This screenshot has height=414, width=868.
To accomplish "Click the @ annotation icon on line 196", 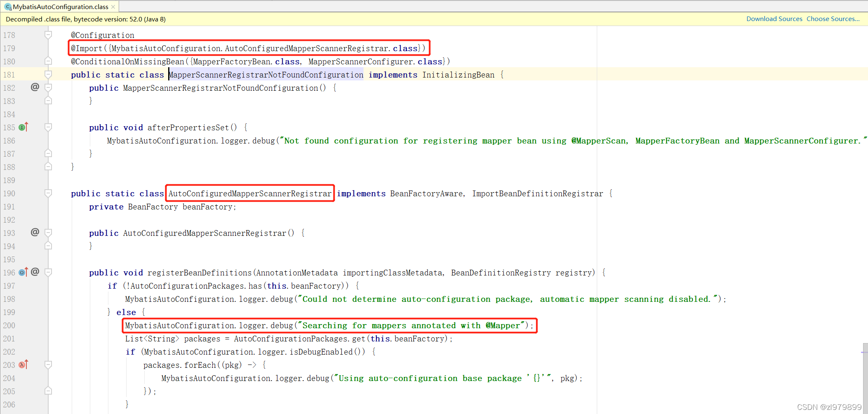I will [x=35, y=272].
